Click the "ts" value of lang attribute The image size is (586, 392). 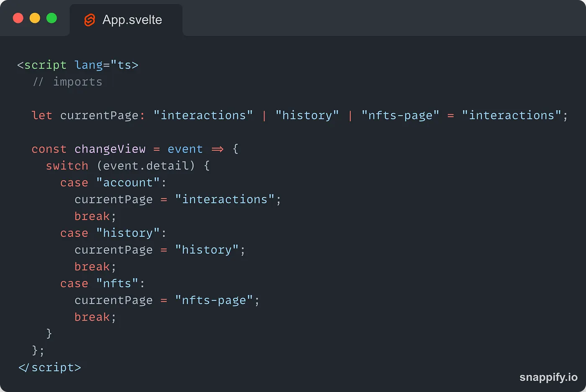point(124,65)
